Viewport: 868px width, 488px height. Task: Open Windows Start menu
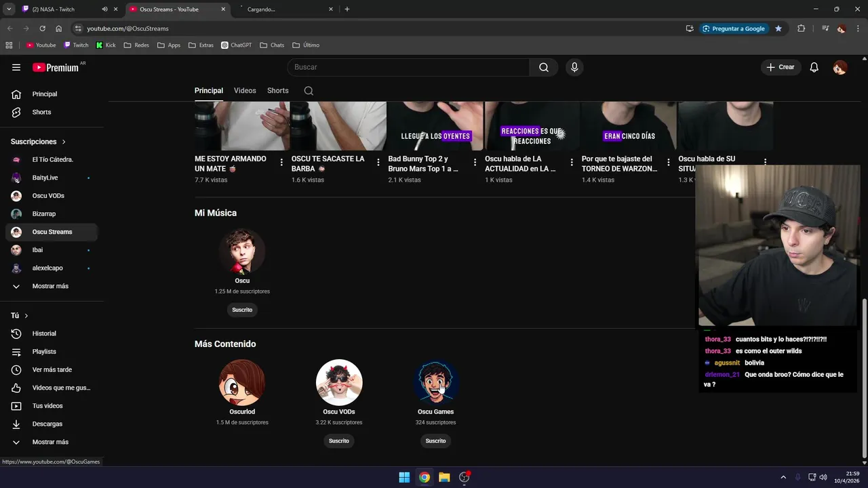pyautogui.click(x=404, y=477)
